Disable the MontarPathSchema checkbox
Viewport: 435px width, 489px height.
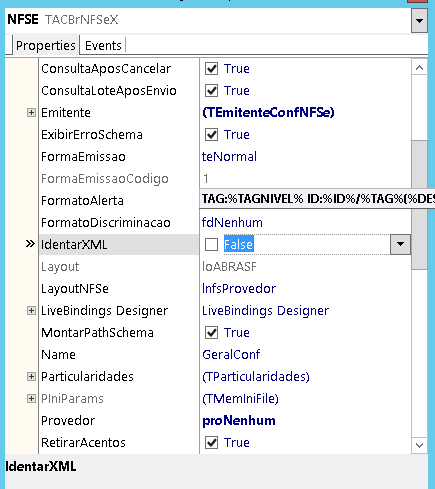pos(211,333)
